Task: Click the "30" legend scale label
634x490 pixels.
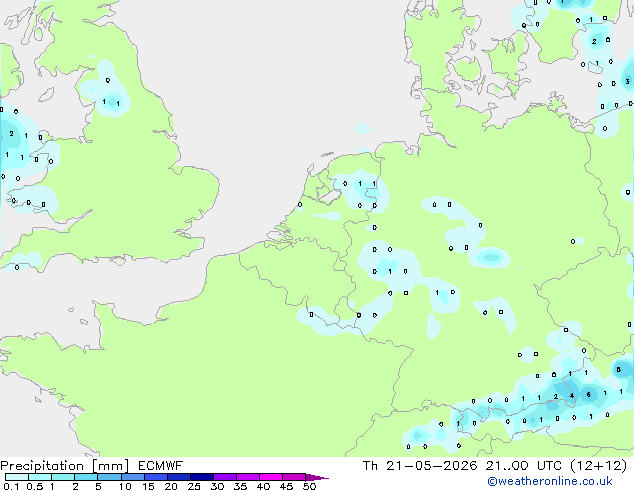Action: (217, 486)
